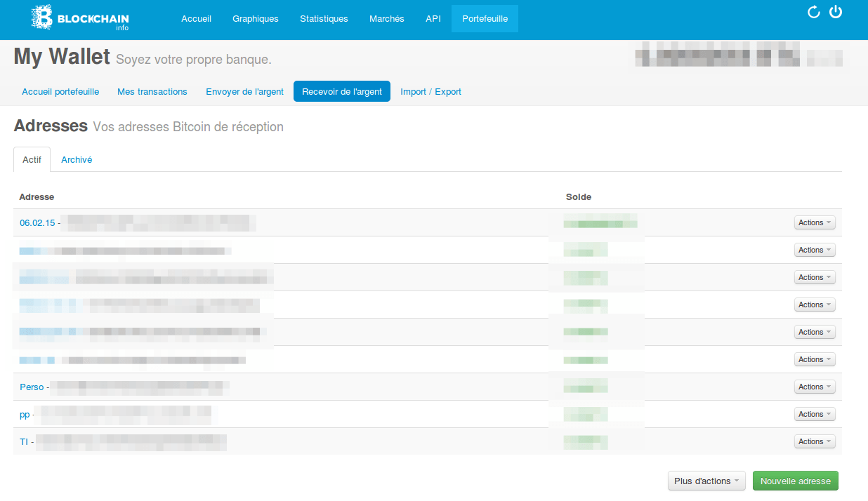Select Recevoir de l'argent tab
This screenshot has height=501, width=868.
pyautogui.click(x=342, y=92)
